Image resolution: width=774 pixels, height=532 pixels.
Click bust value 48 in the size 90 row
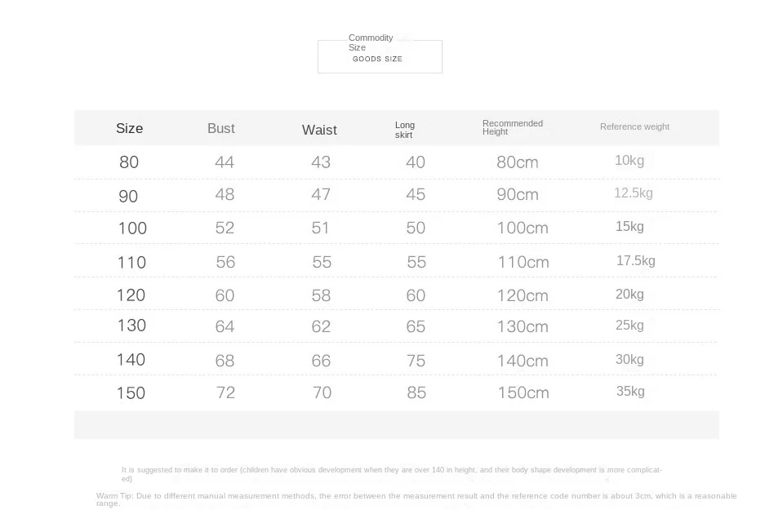tap(225, 194)
